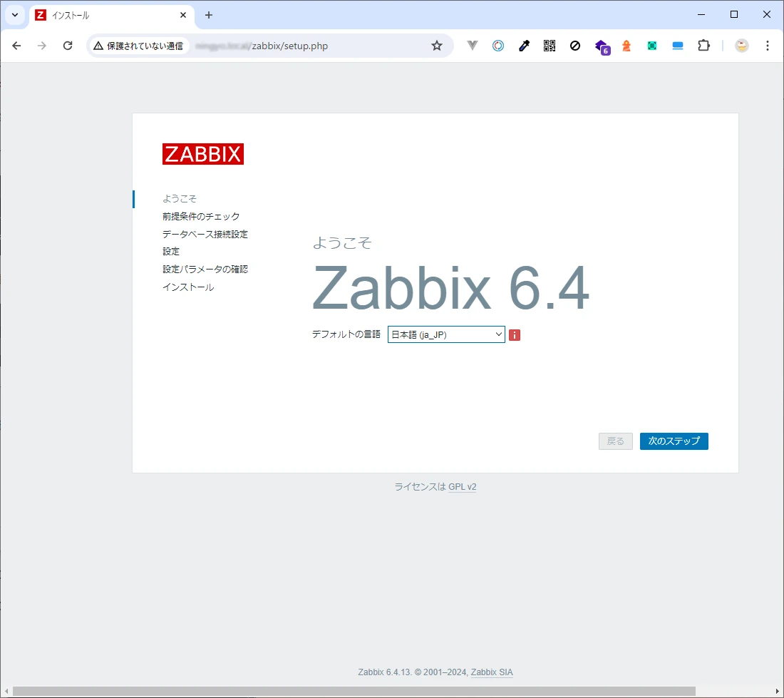Click the red info icon beside language
This screenshot has height=698, width=784.
click(x=515, y=335)
